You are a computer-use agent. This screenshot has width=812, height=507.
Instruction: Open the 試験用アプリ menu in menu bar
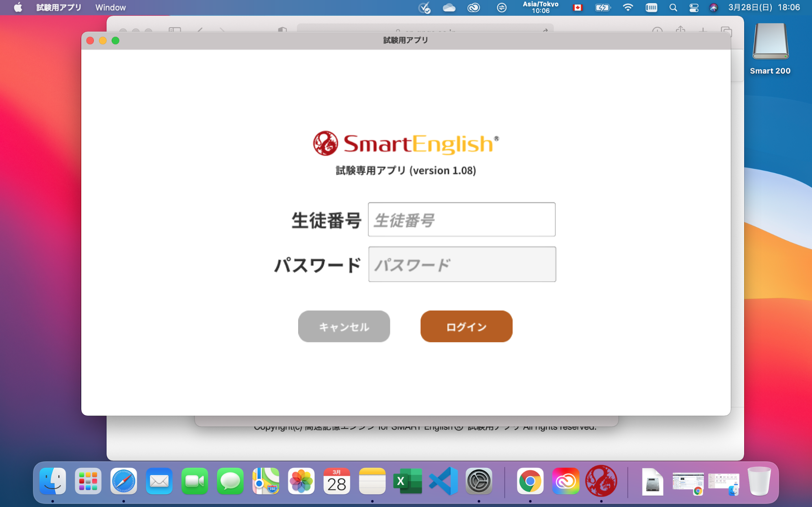point(58,7)
